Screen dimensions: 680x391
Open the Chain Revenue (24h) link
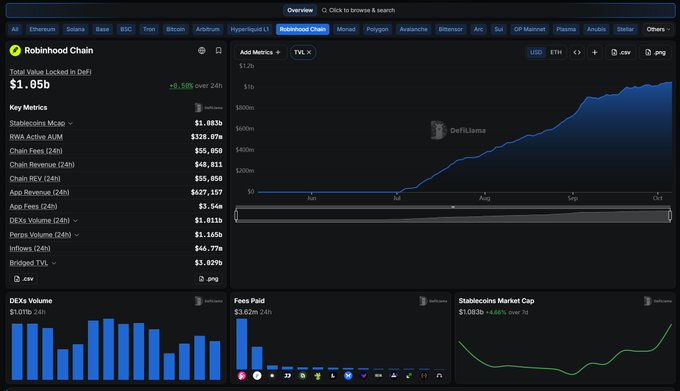[42, 165]
